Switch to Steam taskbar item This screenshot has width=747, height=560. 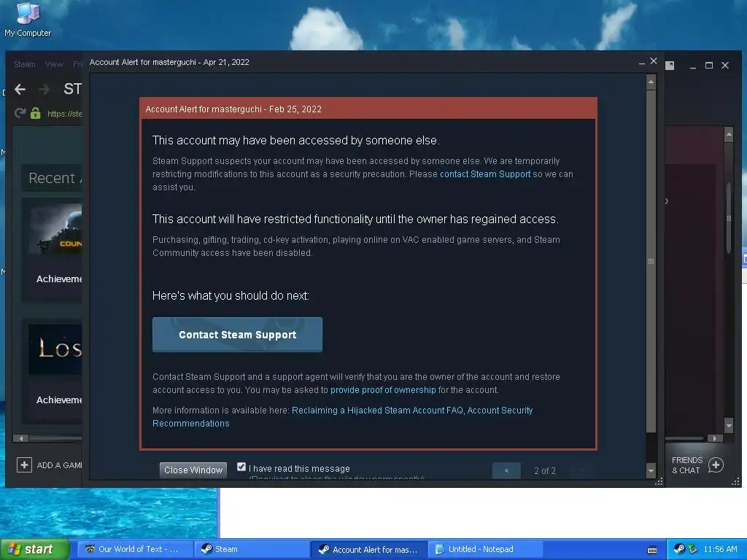pyautogui.click(x=252, y=549)
